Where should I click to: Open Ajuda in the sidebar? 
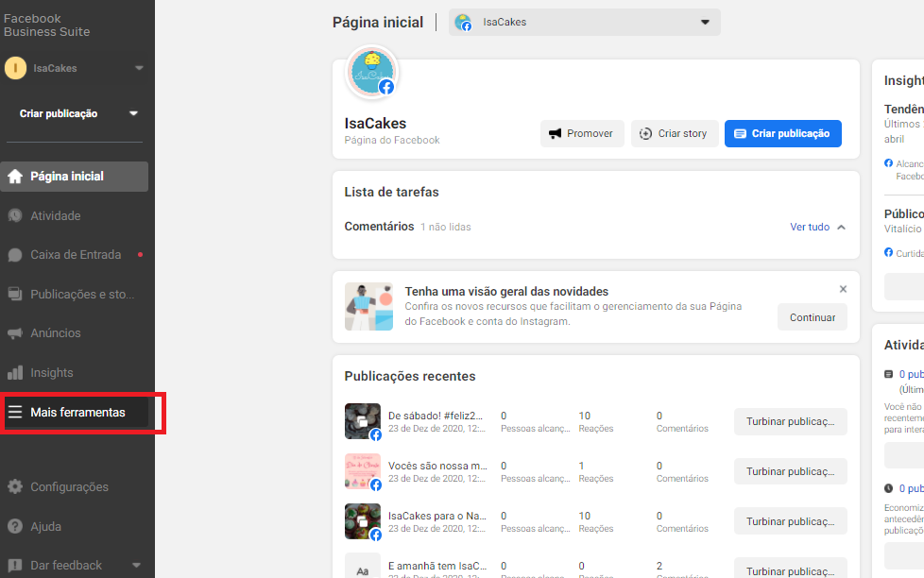coord(75,526)
